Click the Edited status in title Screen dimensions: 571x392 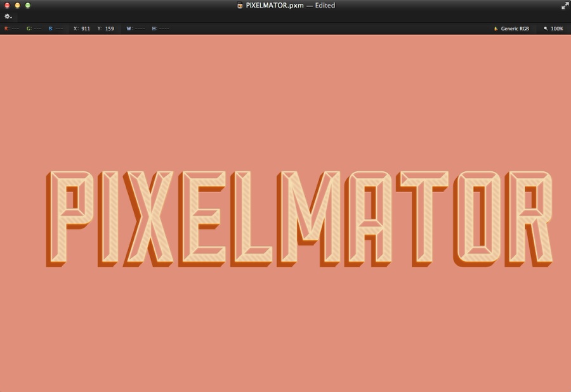325,6
